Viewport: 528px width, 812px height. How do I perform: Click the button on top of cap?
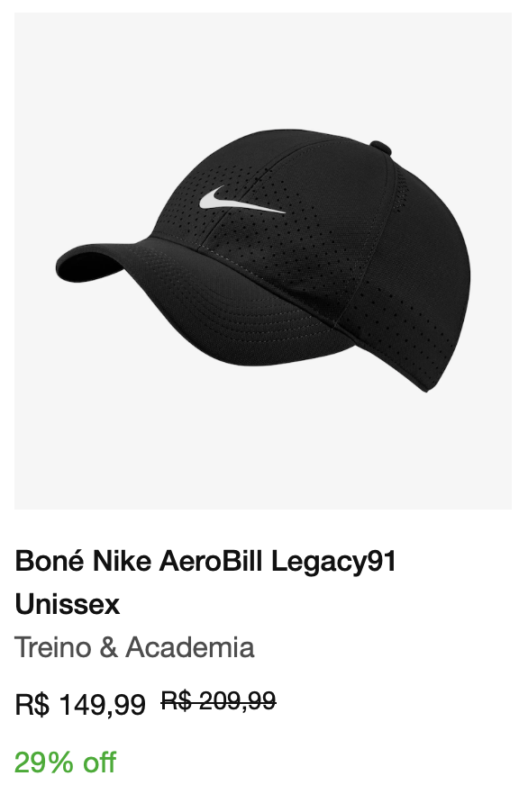click(x=380, y=146)
